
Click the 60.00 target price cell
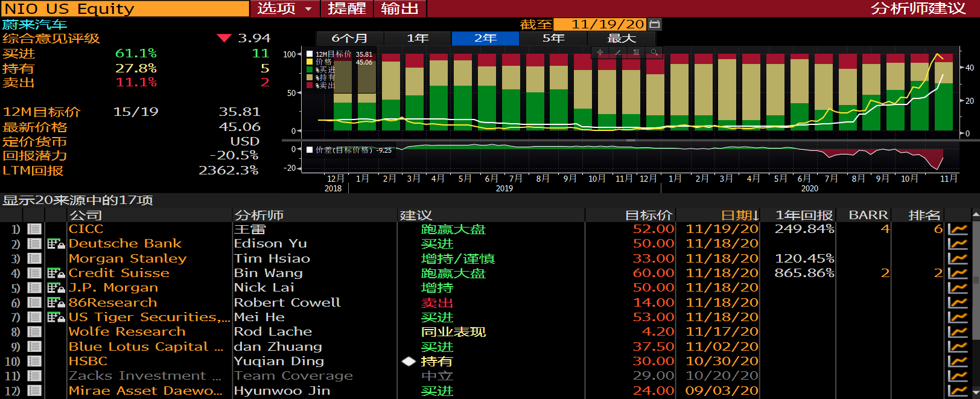click(654, 273)
